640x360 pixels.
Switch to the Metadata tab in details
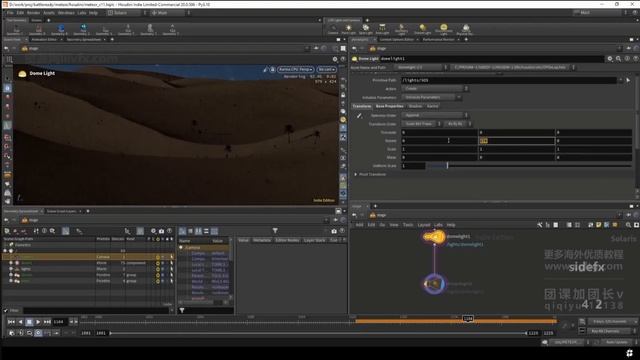(x=262, y=240)
